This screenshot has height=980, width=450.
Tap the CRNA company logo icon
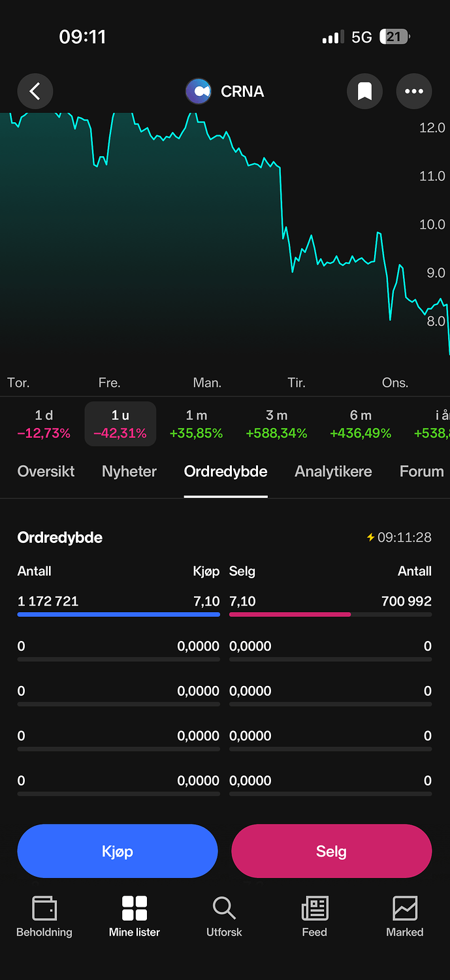click(x=198, y=91)
